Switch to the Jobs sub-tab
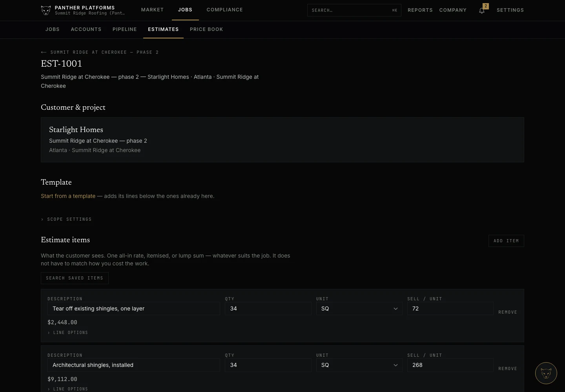The width and height of the screenshot is (565, 392). [x=52, y=29]
